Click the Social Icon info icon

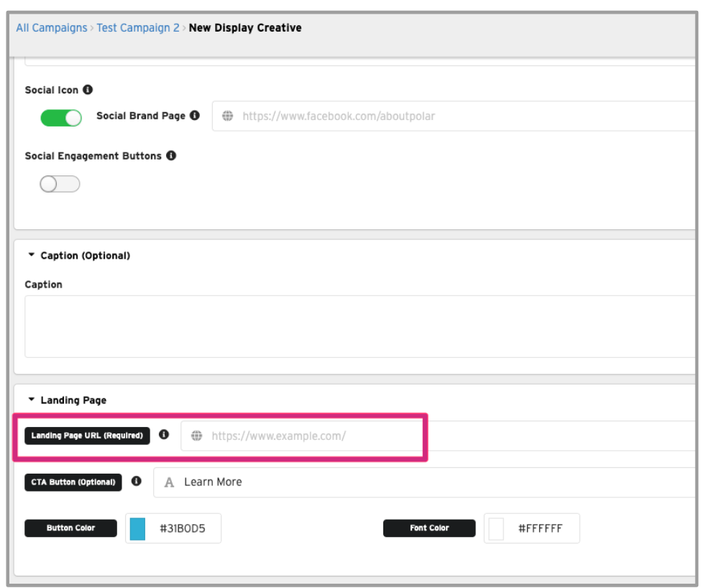point(88,90)
